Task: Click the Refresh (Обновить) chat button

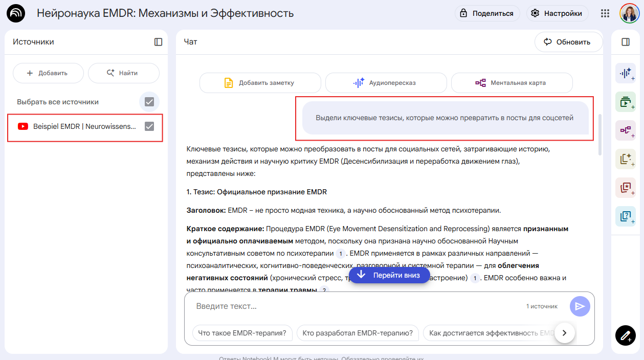Action: (568, 42)
